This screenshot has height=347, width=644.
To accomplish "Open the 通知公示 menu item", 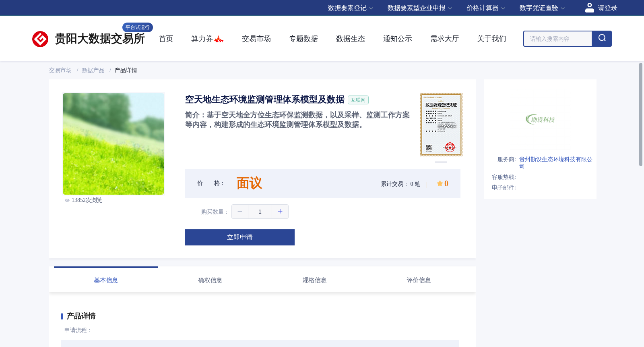I will [398, 39].
